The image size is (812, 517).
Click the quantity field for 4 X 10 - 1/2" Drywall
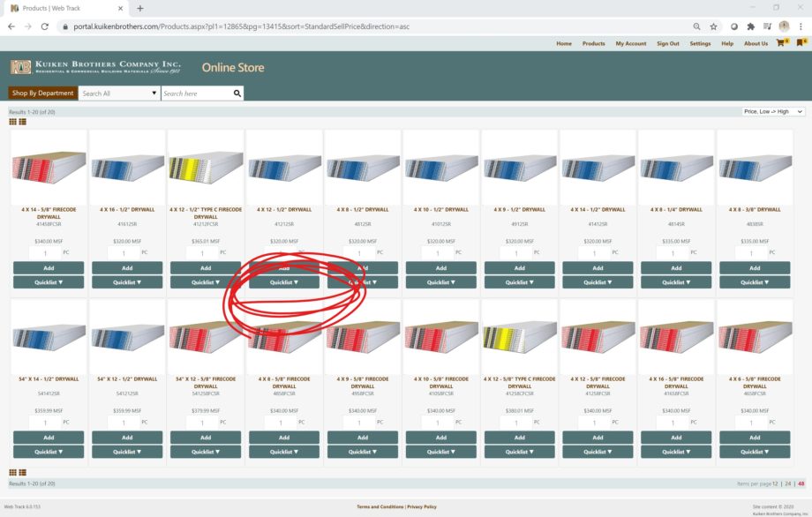(x=438, y=252)
